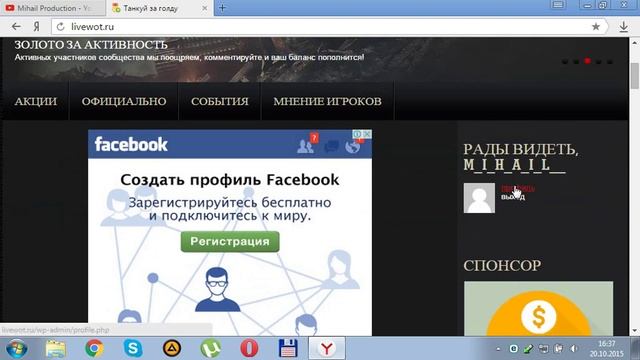Click the network tray icon
640x360 pixels.
pos(543,349)
